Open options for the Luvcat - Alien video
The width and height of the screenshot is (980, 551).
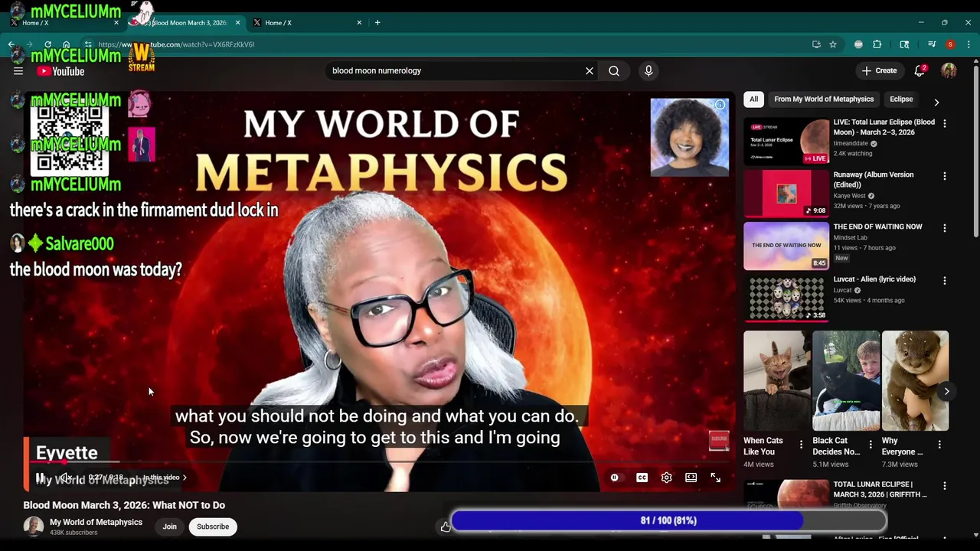[945, 280]
